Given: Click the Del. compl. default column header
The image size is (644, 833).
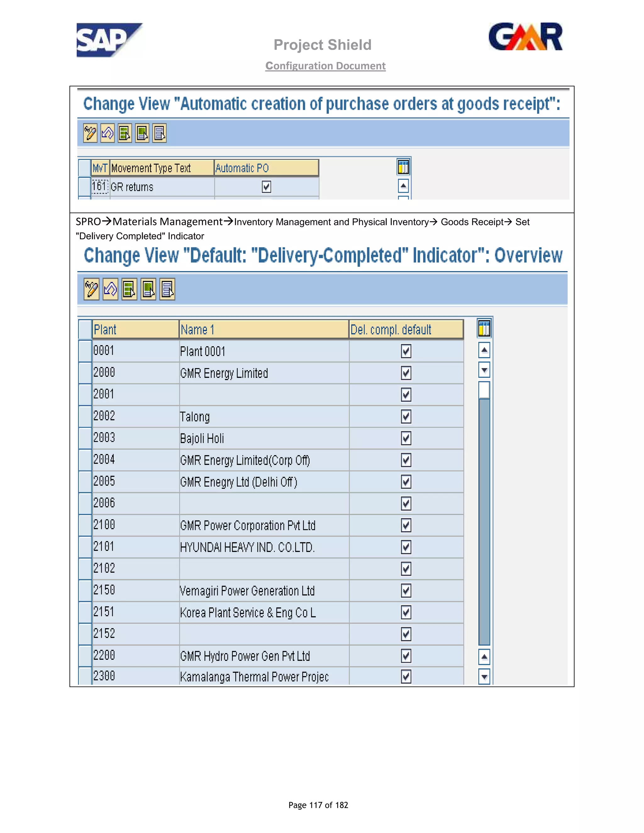Looking at the screenshot, I should click(x=406, y=329).
